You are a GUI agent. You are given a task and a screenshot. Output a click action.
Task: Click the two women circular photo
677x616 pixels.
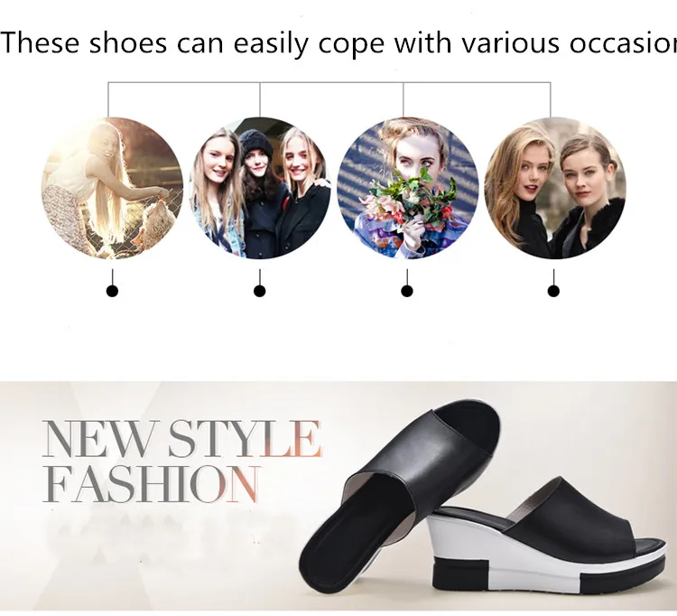point(555,189)
